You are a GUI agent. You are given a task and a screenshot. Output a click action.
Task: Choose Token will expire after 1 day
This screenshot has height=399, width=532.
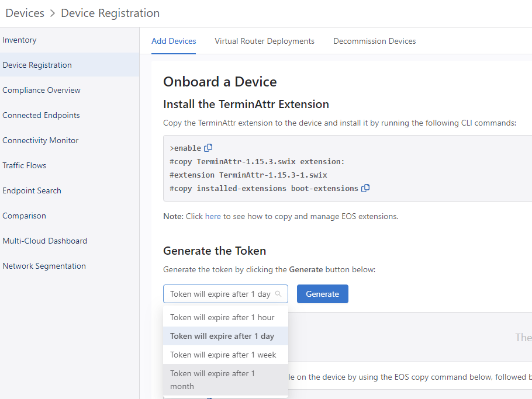tap(222, 336)
